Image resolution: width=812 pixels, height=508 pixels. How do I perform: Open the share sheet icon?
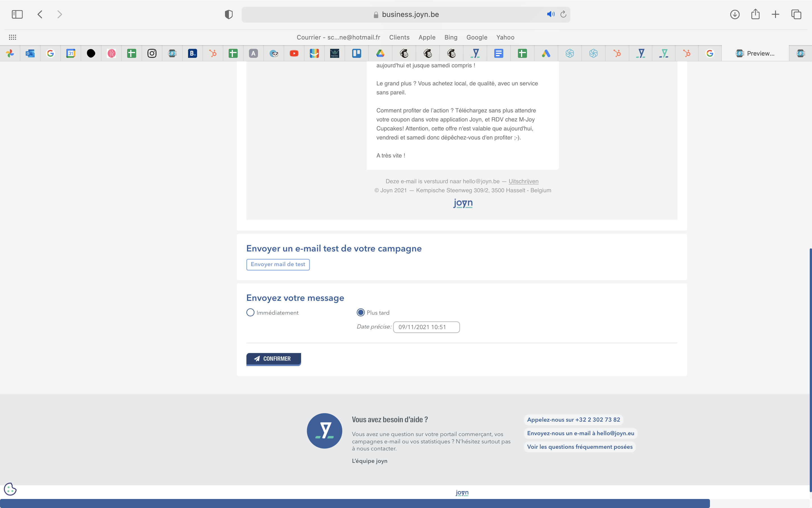coord(755,14)
